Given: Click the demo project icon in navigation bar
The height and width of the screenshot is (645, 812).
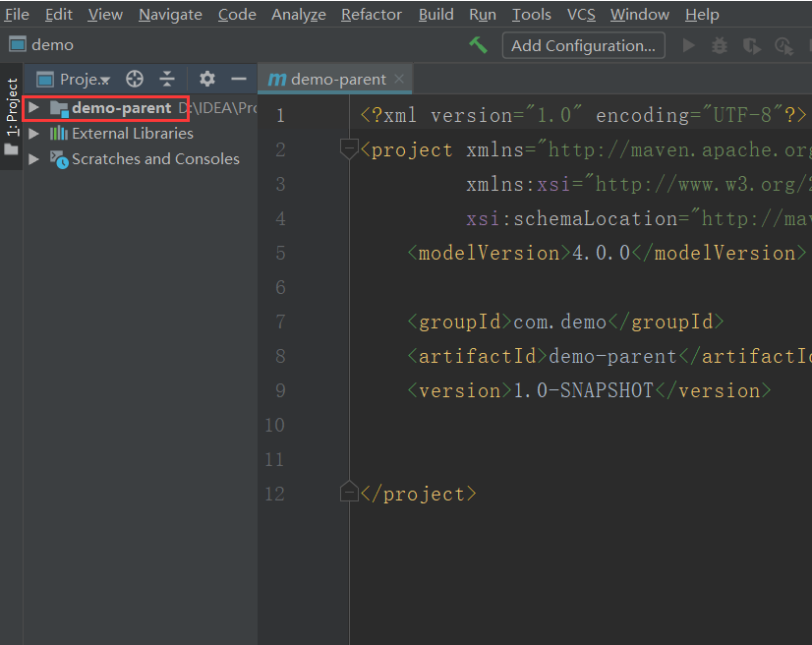Looking at the screenshot, I should [18, 44].
